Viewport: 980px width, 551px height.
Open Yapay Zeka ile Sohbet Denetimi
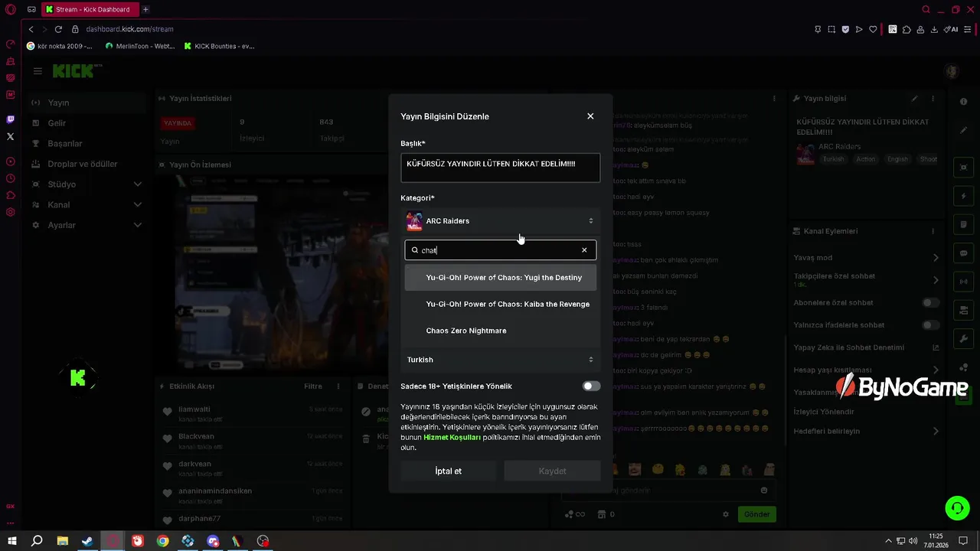click(866, 347)
